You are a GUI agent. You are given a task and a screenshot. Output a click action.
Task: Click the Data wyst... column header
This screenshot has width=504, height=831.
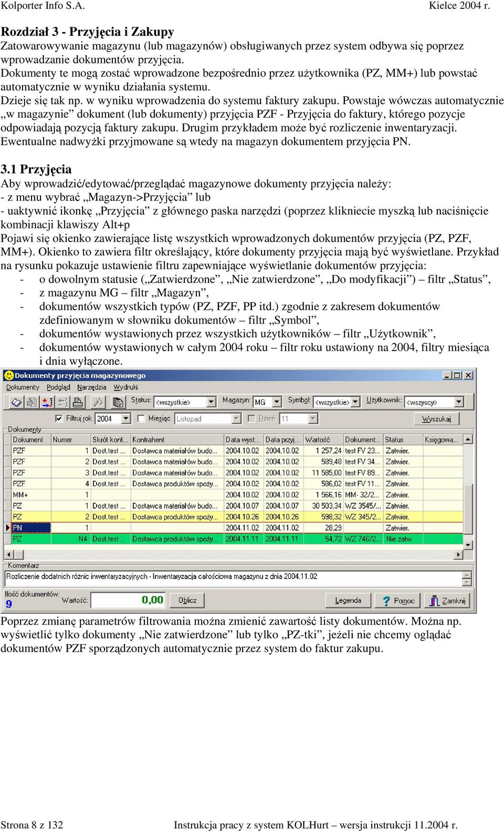pos(243,439)
